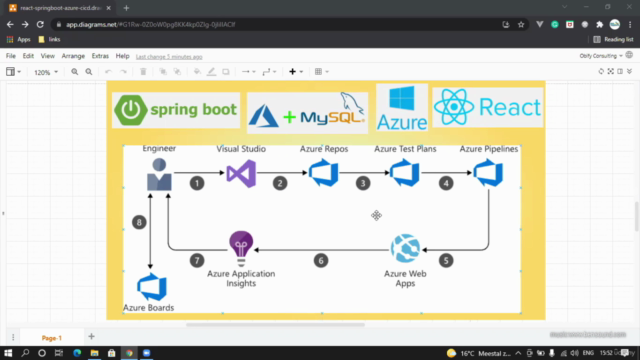Image resolution: width=640 pixels, height=360 pixels.
Task: Open the Arrange menu
Action: pos(73,56)
